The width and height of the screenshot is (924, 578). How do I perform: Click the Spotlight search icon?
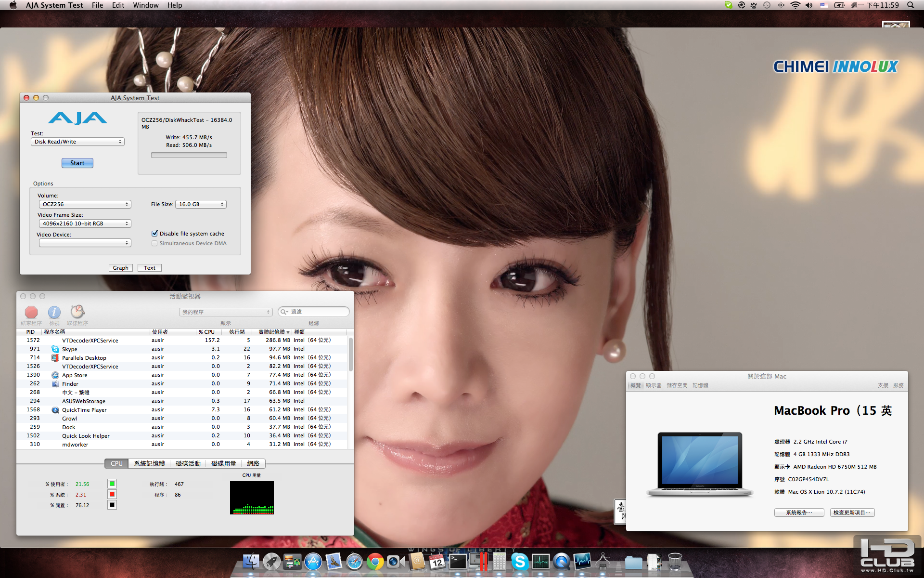coord(911,5)
